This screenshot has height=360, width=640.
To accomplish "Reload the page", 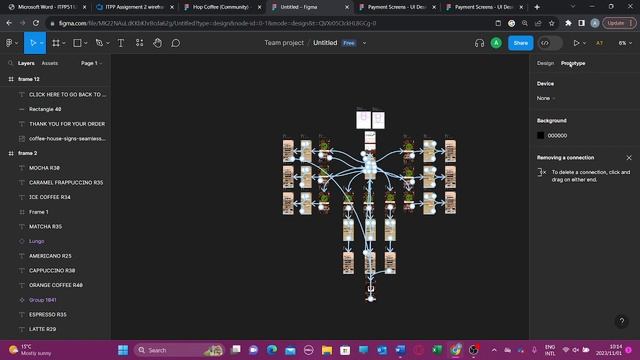I will tap(36, 23).
